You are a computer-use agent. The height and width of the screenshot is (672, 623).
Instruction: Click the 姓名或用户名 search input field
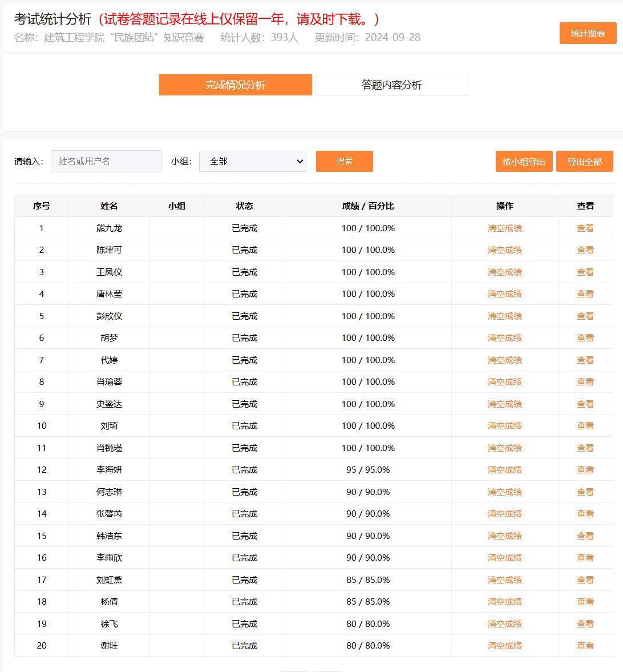click(x=106, y=162)
